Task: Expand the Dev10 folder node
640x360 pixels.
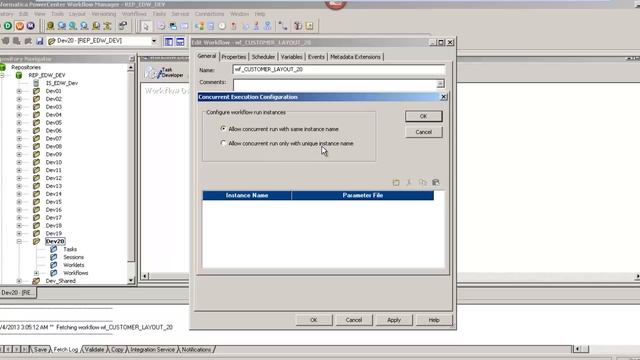Action: (x=19, y=162)
